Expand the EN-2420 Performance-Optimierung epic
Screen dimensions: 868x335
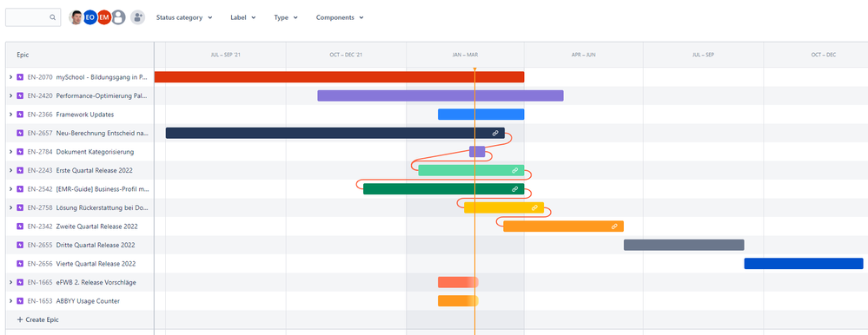click(x=10, y=95)
